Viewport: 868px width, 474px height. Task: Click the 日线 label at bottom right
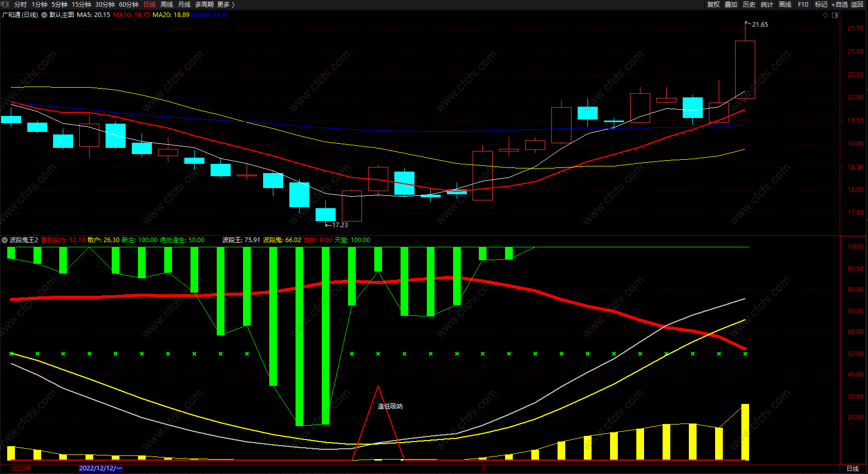click(853, 468)
